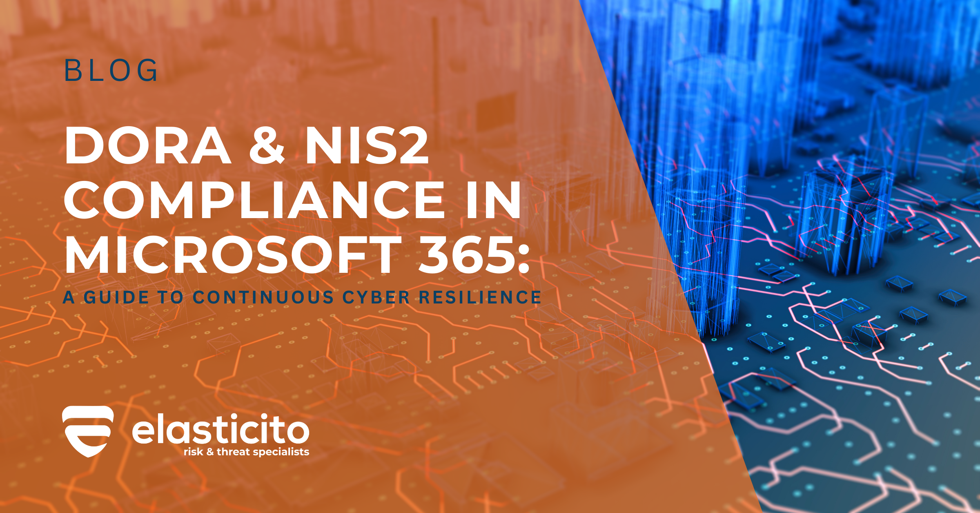Image resolution: width=980 pixels, height=513 pixels.
Task: Click the word CYBER in the subtitle
Action: (376, 297)
